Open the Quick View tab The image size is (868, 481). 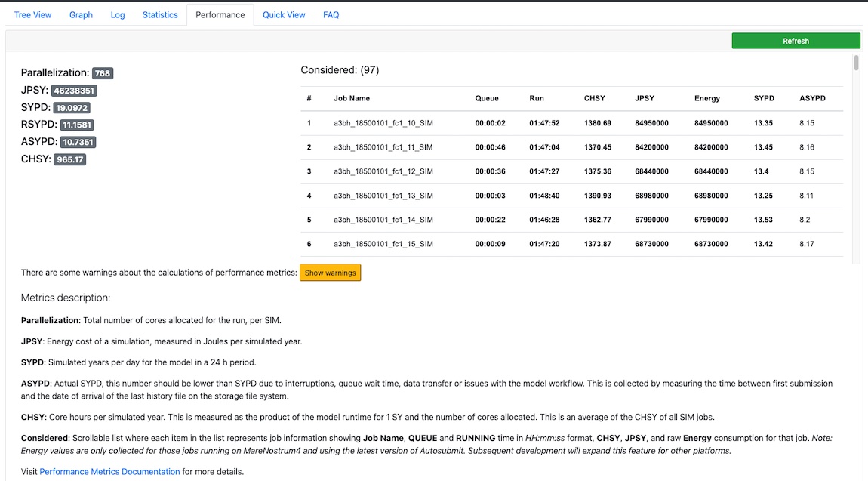[284, 15]
